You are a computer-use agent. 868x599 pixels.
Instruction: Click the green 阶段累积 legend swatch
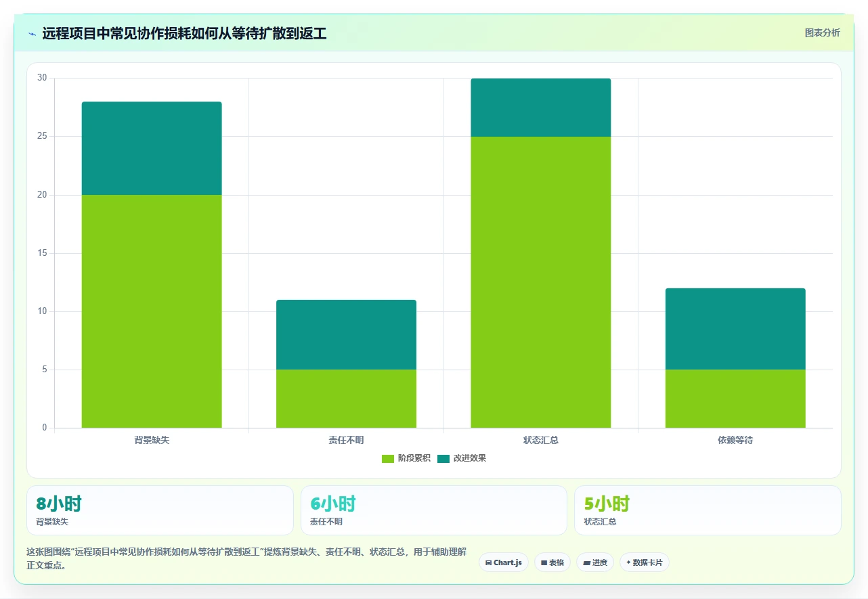[x=388, y=459]
